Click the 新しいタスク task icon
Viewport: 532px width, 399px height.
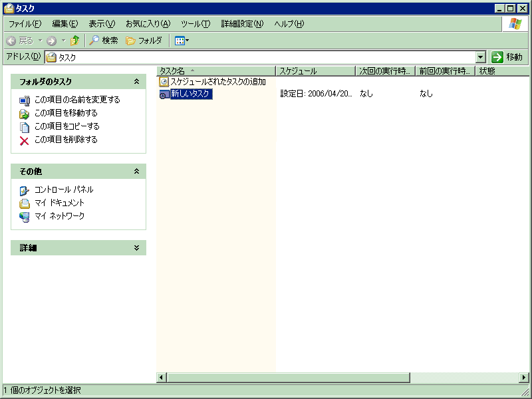point(164,94)
